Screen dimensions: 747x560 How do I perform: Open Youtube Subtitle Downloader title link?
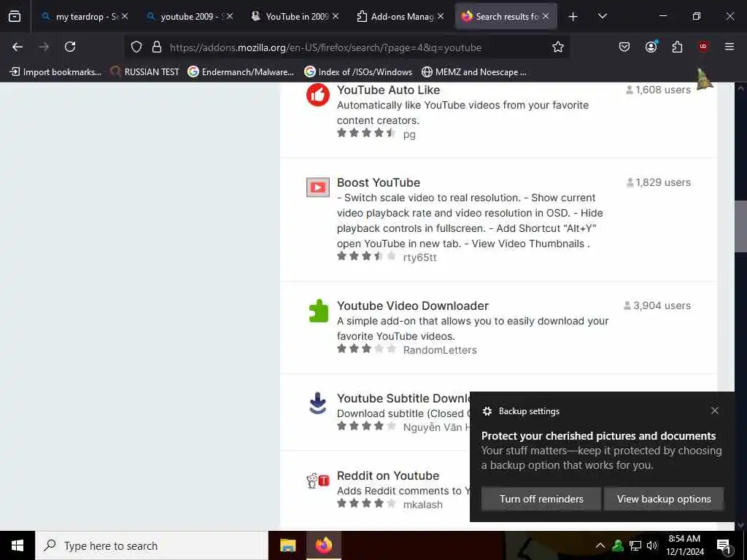click(x=403, y=399)
